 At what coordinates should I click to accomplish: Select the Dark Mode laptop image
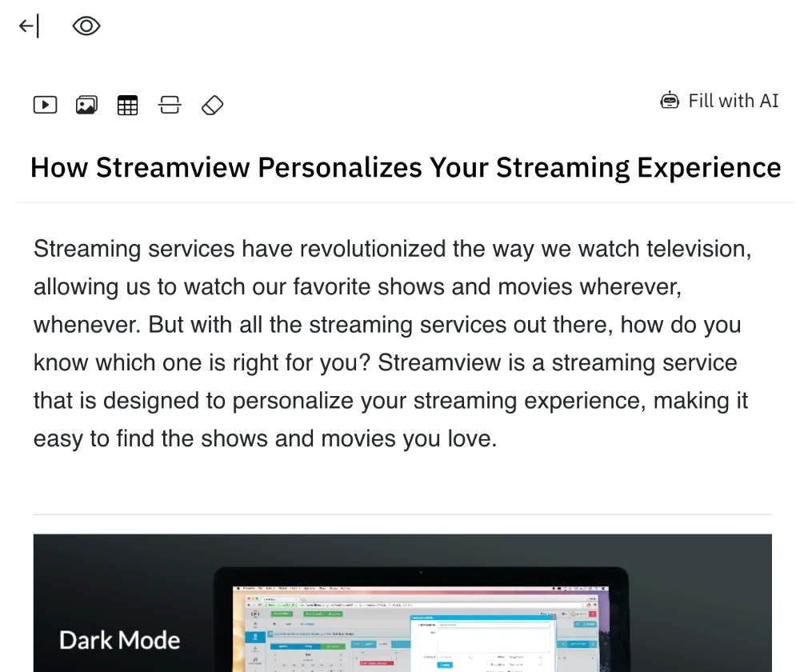pos(402,603)
